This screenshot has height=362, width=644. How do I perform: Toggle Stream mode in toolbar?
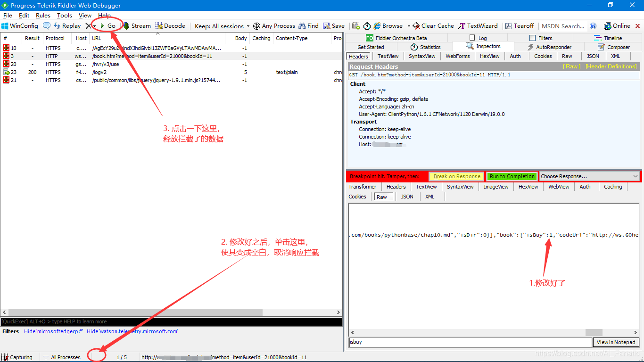[137, 26]
